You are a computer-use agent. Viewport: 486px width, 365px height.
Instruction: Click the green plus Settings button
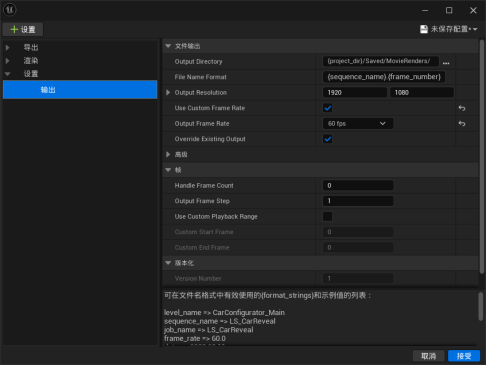(23, 29)
